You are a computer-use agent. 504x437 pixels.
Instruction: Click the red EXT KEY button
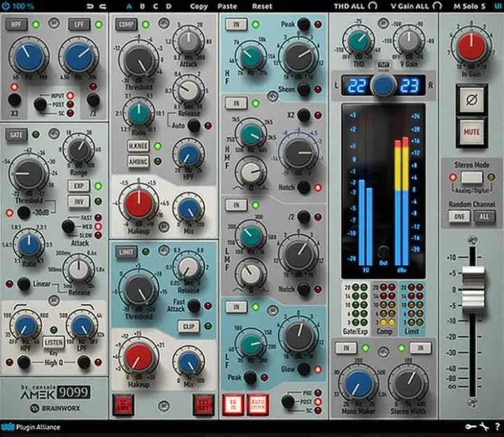(203, 405)
